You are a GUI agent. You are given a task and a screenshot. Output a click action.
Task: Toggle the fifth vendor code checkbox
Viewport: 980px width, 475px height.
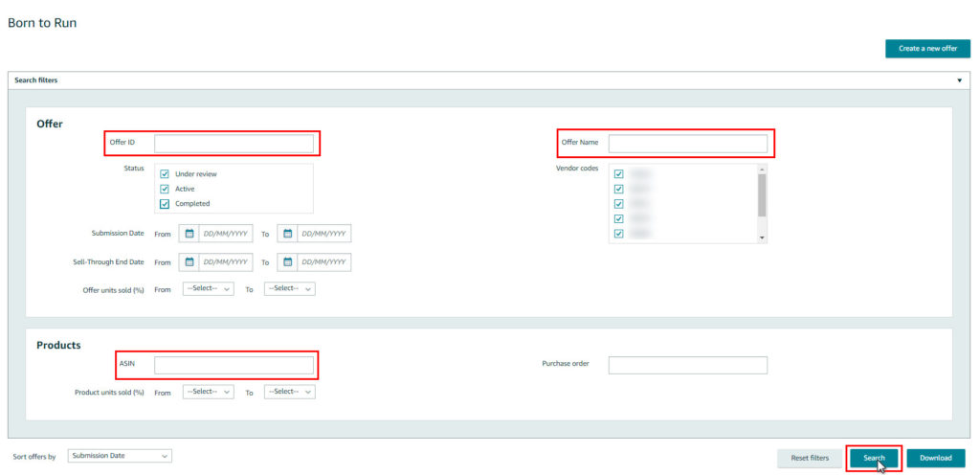[619, 234]
